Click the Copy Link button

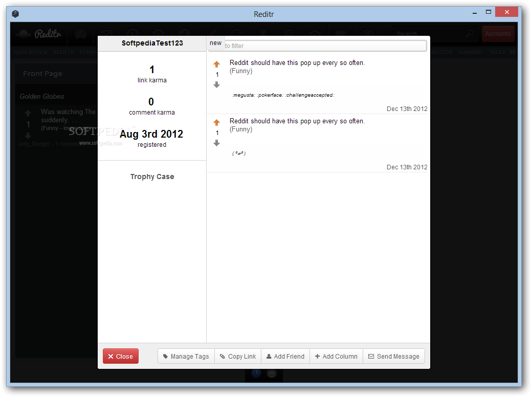pos(238,356)
